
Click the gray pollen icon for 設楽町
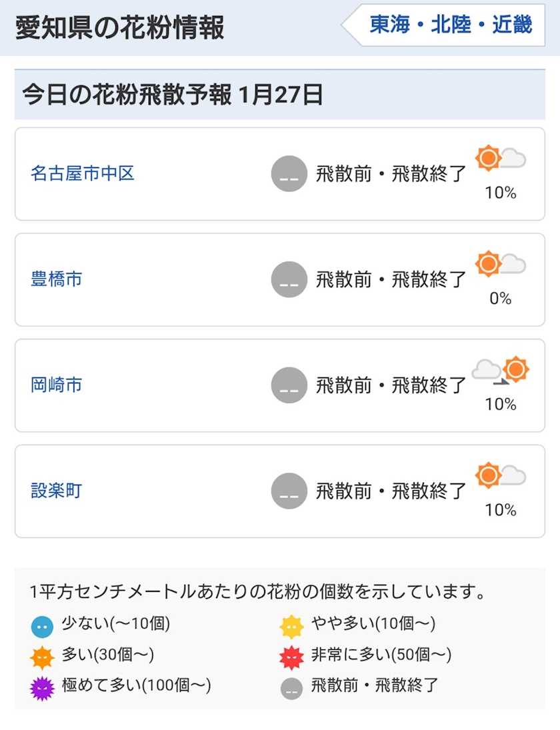[289, 491]
